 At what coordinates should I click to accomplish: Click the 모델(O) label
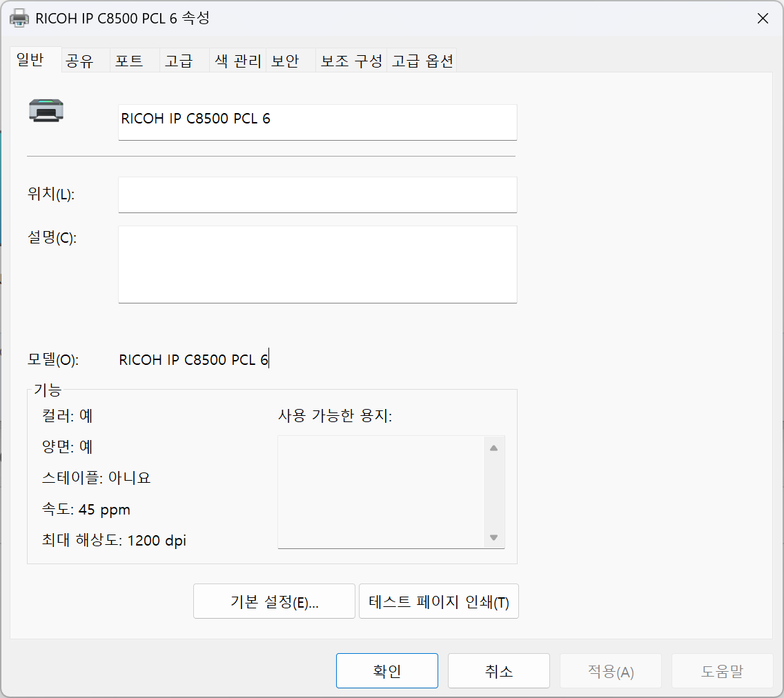[53, 359]
